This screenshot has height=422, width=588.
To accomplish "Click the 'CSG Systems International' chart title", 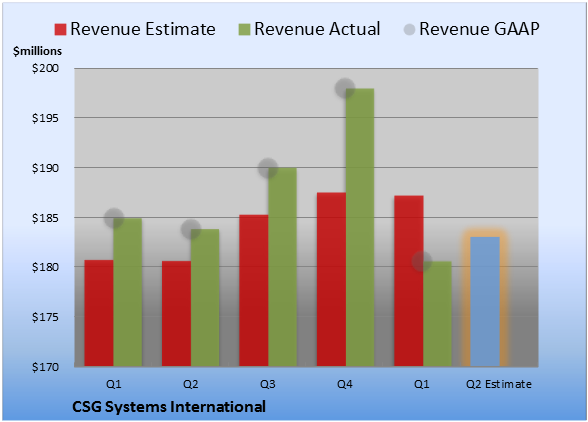I will pos(169,407).
